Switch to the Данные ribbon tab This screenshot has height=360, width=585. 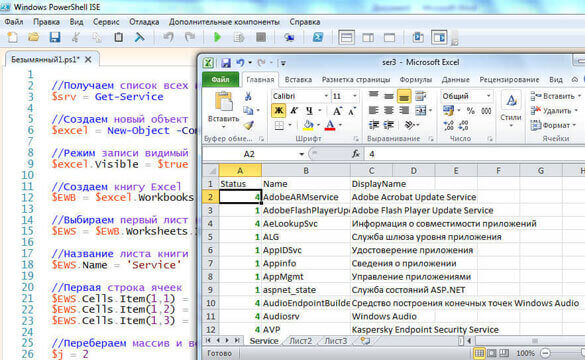[456, 79]
